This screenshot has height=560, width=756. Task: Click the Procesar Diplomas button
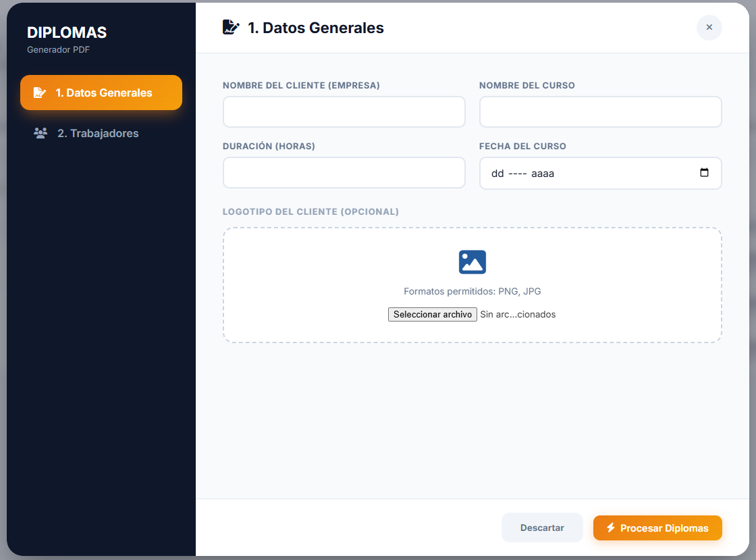(657, 528)
